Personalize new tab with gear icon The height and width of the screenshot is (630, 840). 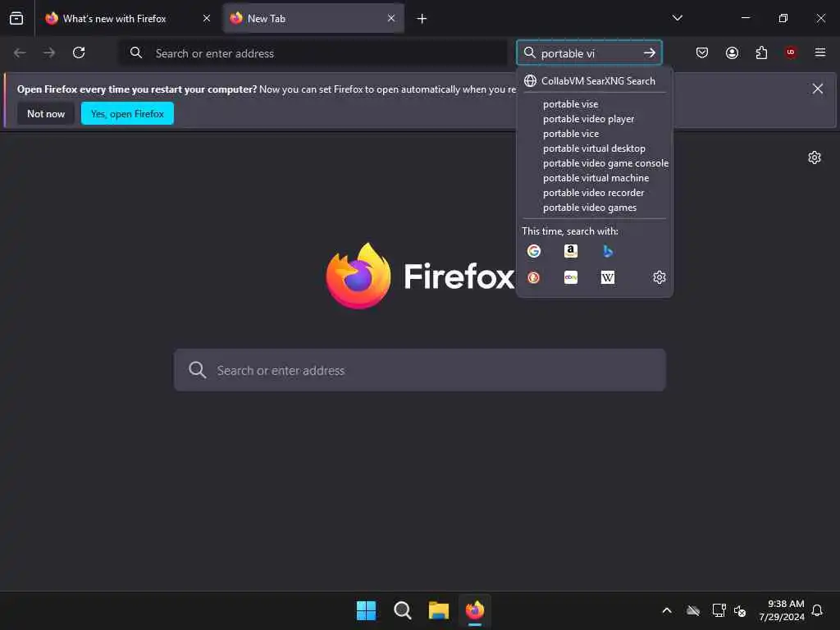(x=815, y=157)
